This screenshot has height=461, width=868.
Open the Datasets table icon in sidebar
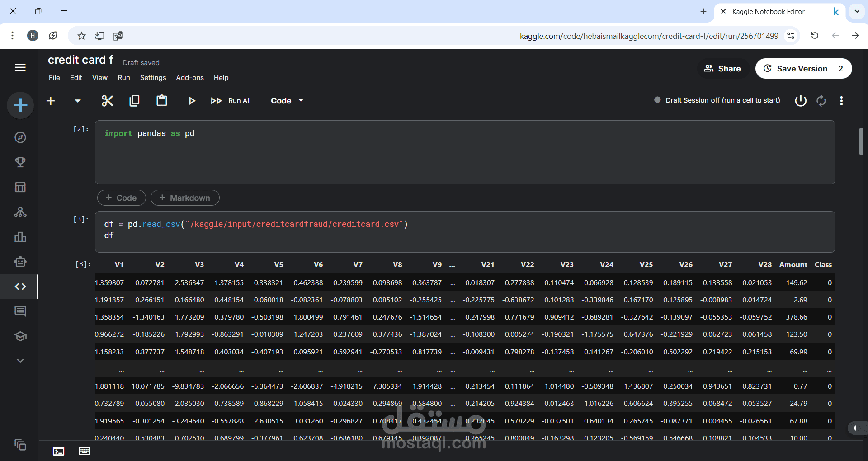click(x=20, y=187)
